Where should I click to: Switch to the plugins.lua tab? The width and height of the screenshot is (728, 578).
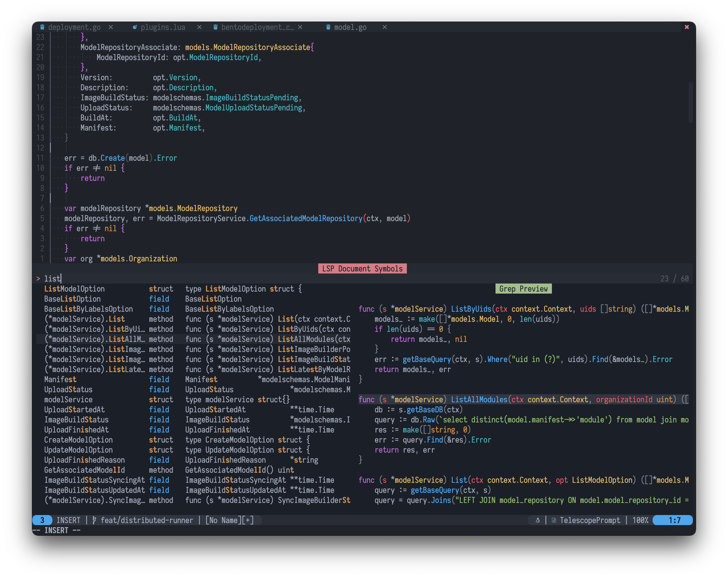(163, 27)
